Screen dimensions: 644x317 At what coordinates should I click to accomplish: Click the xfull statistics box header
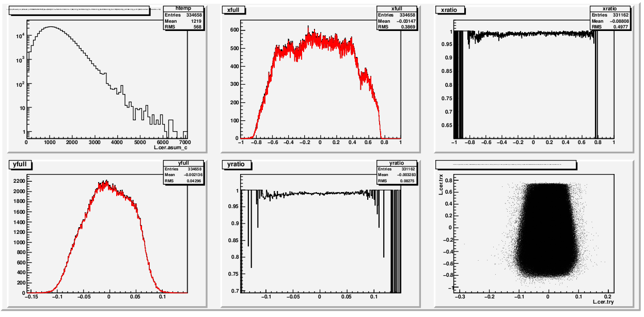pyautogui.click(x=397, y=8)
